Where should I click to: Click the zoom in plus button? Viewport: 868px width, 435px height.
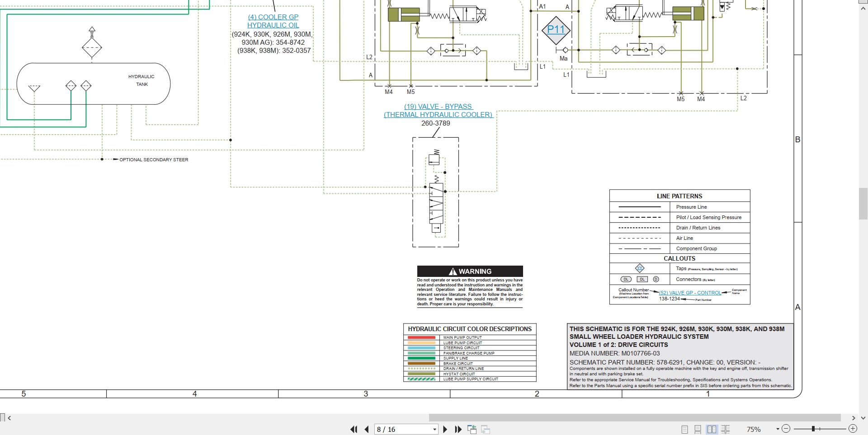coord(853,429)
